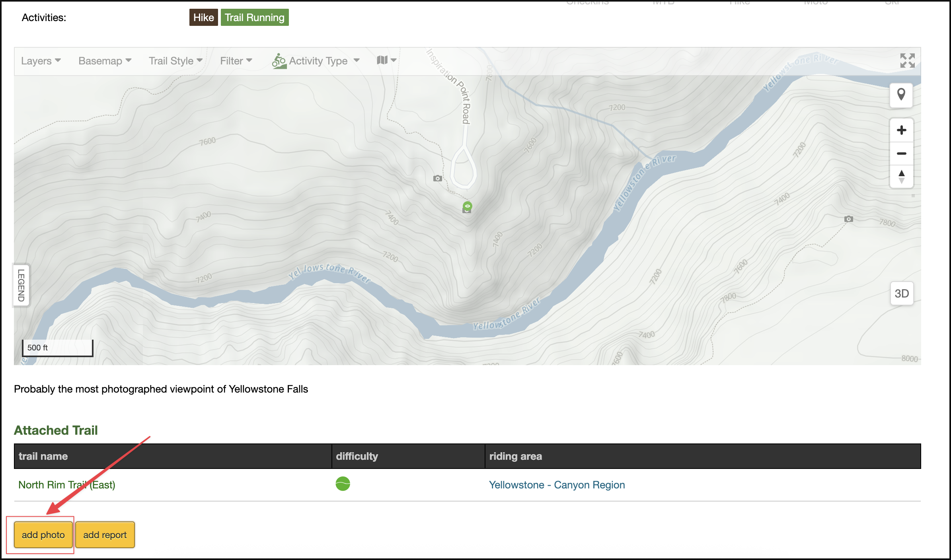Reset map bearing with compass arrow

click(x=901, y=177)
